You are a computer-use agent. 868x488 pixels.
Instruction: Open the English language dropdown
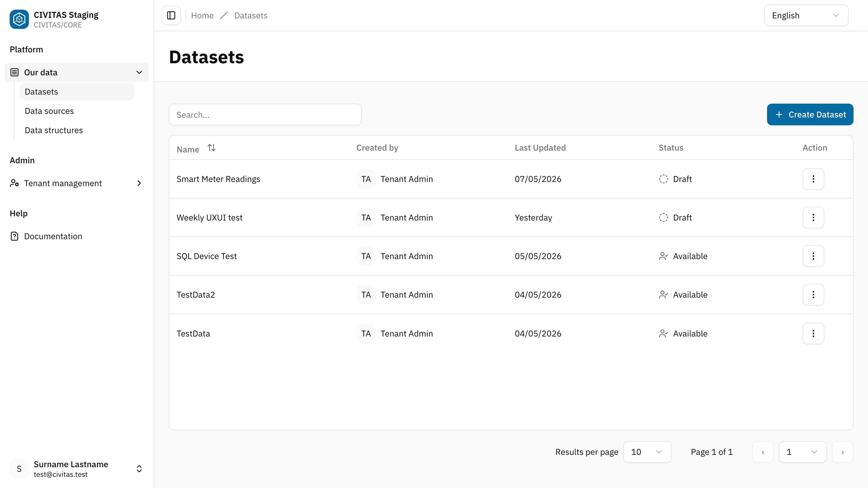point(806,15)
